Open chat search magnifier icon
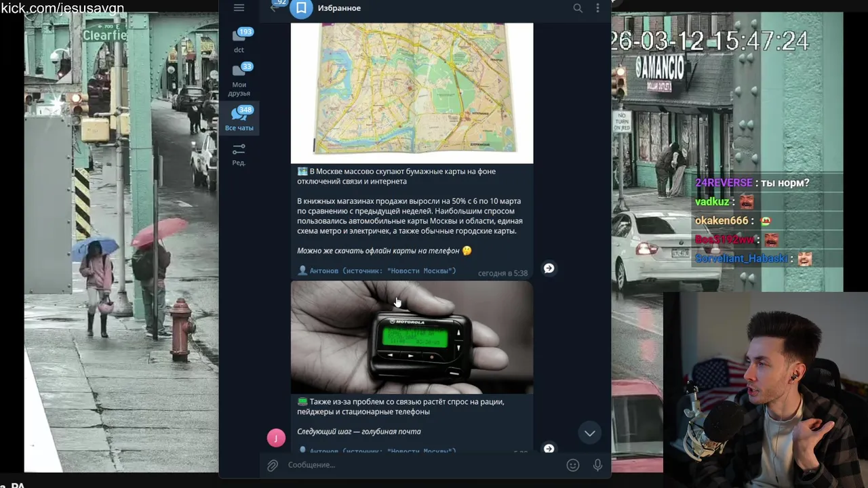868x488 pixels. point(578,8)
